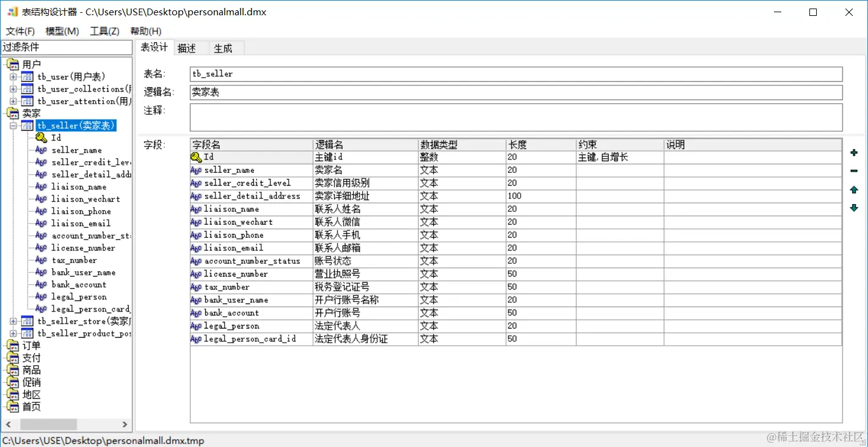Collapse the tb_seller(卖家表) tree node
The height and width of the screenshot is (447, 868).
(x=13, y=126)
